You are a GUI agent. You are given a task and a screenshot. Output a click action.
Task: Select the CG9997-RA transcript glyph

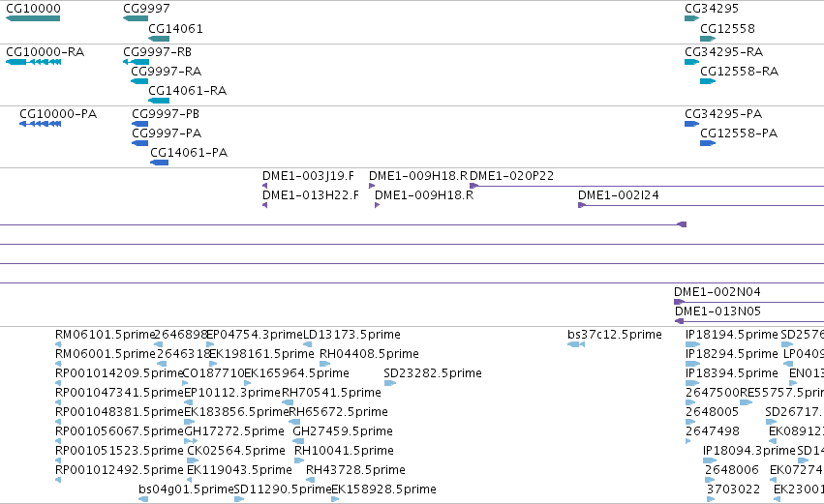pyautogui.click(x=139, y=81)
